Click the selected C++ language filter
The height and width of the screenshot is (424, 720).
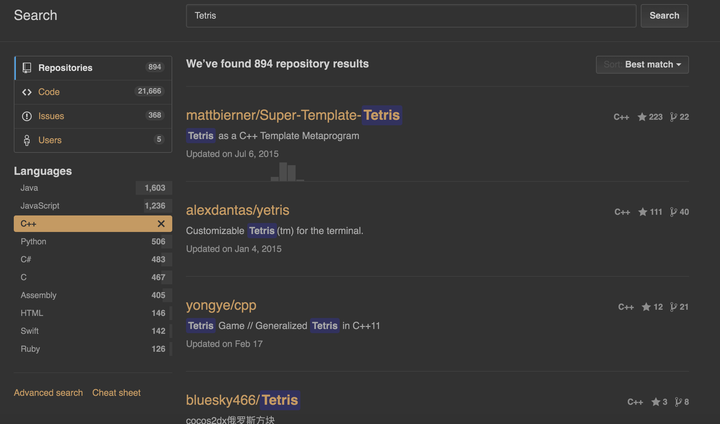coord(93,224)
